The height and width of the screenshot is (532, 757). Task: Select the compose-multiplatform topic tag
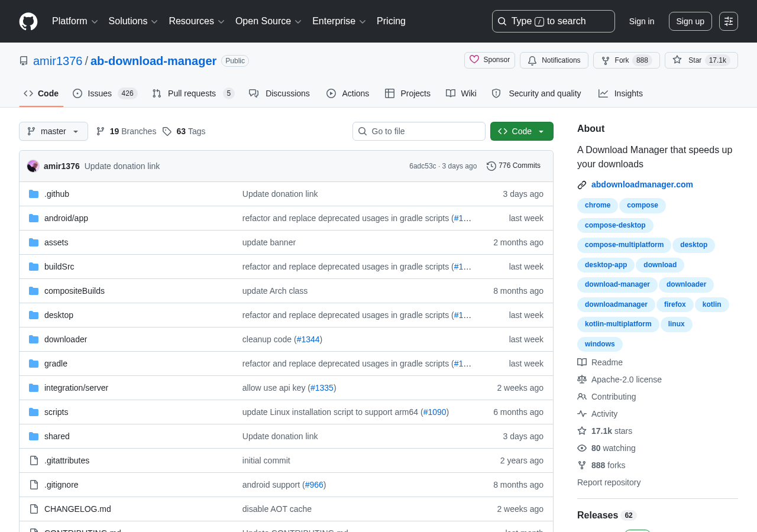tap(624, 245)
